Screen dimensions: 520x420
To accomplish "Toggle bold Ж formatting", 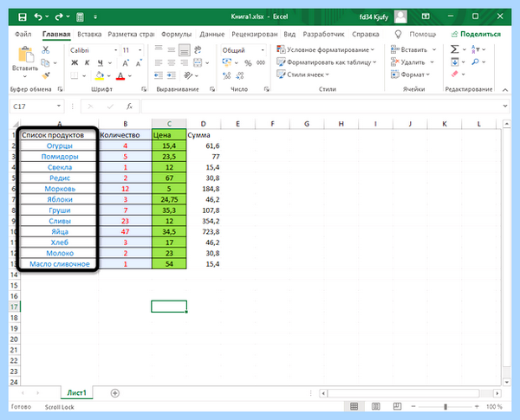I will click(x=75, y=62).
